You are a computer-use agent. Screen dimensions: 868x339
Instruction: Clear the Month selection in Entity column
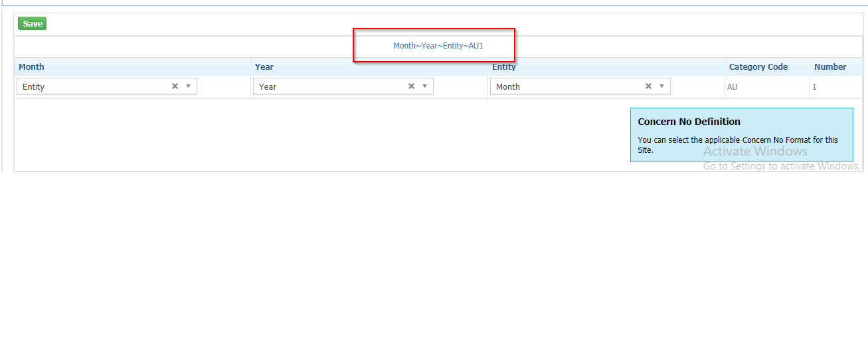tap(648, 86)
